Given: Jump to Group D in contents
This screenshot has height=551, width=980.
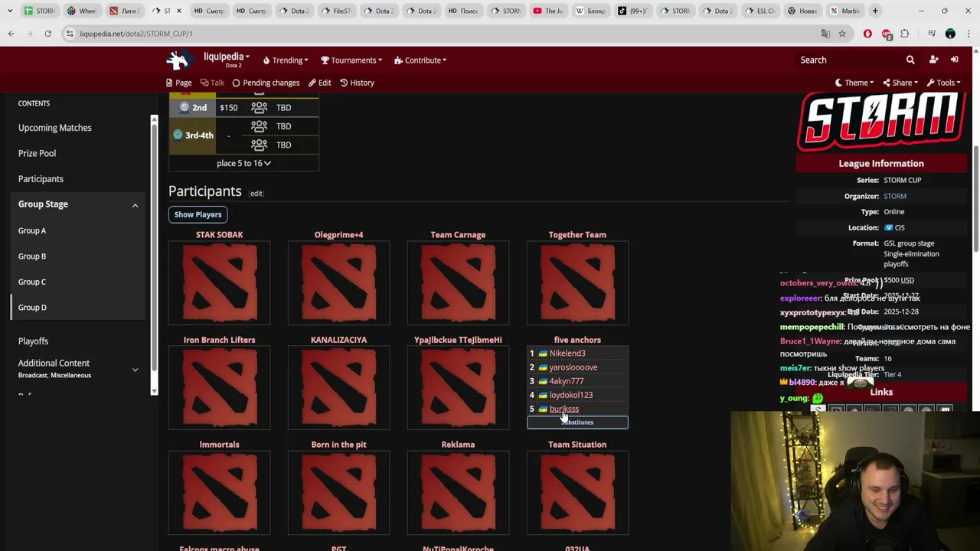Looking at the screenshot, I should (x=32, y=308).
